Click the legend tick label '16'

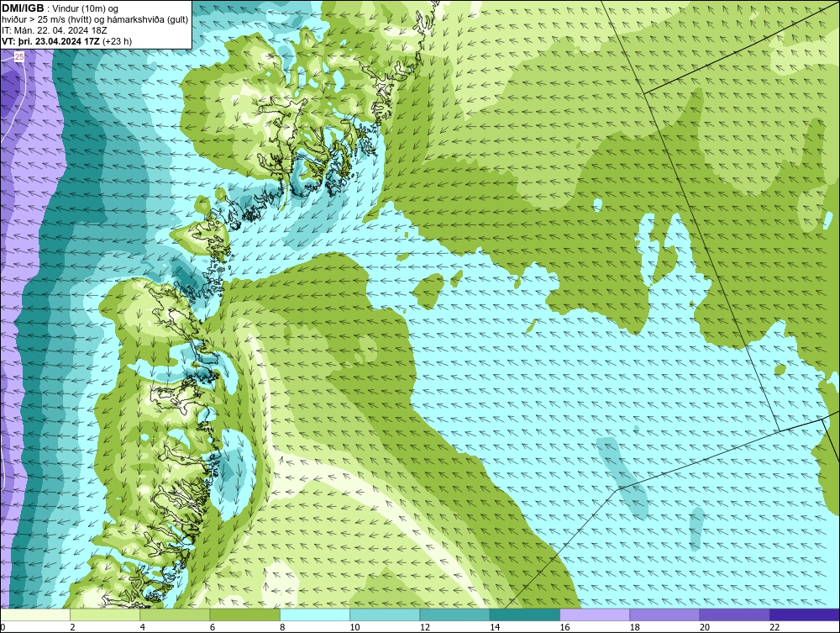pyautogui.click(x=564, y=628)
